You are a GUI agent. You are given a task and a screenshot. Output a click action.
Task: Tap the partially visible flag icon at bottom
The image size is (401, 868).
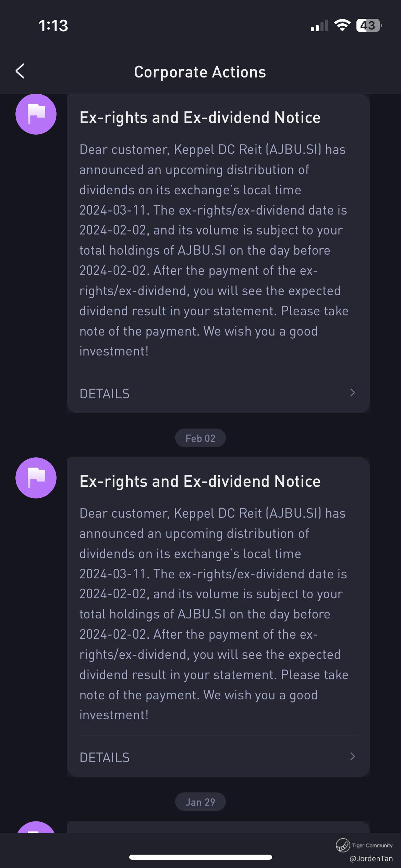[36, 827]
